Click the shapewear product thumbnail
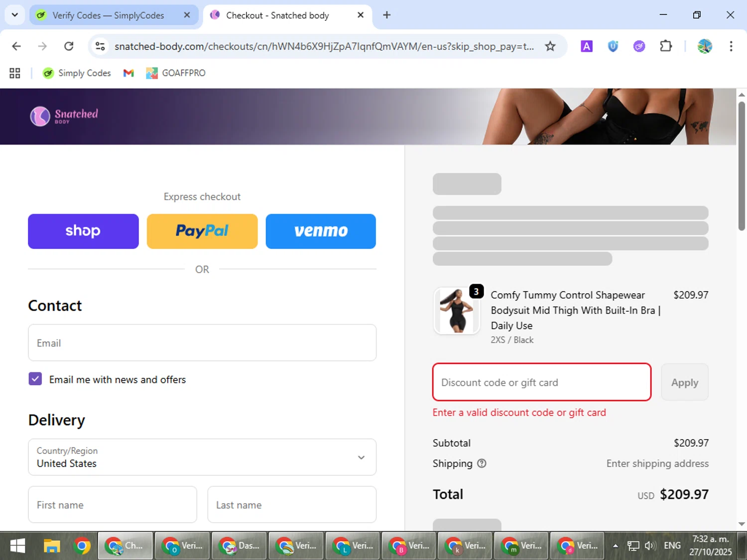 [x=457, y=311]
